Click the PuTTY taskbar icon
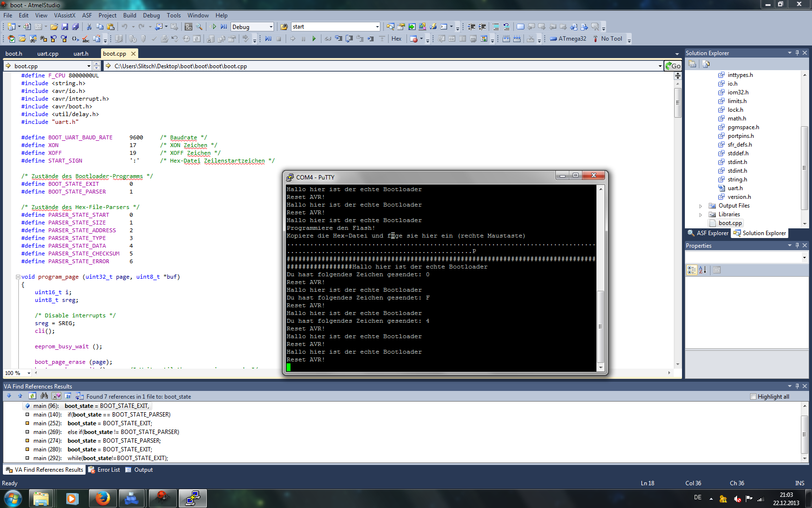812x508 pixels. click(x=193, y=498)
